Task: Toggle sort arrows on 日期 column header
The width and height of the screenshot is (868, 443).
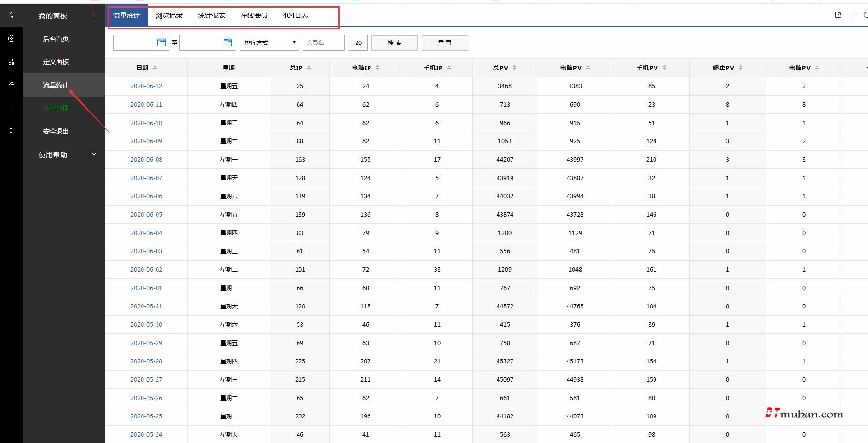Action: 155,68
